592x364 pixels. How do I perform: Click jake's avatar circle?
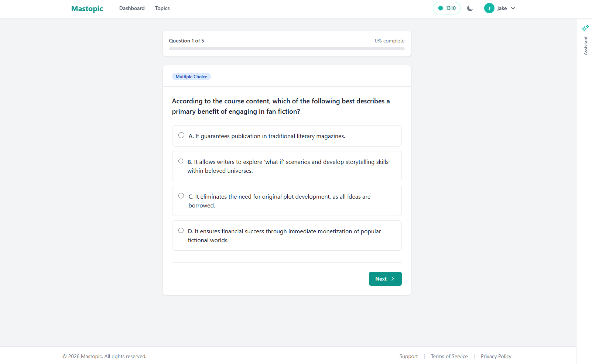point(489,8)
